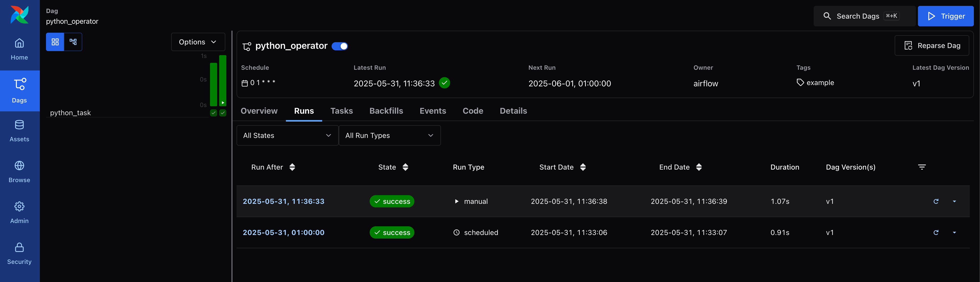Screen dimensions: 980x282
Task: Switch to graph view icon
Action: coord(73,42)
